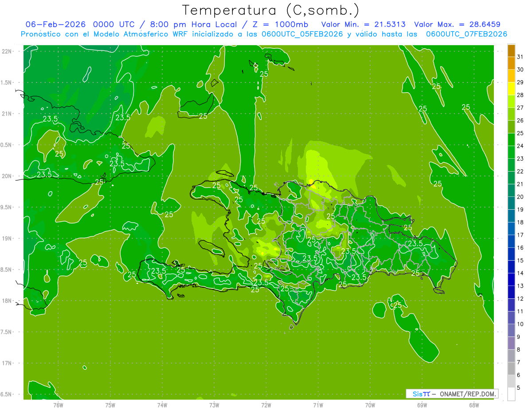The image size is (532, 411).
Task: Click the '1.5N' latitude axis label
Action: point(7,82)
